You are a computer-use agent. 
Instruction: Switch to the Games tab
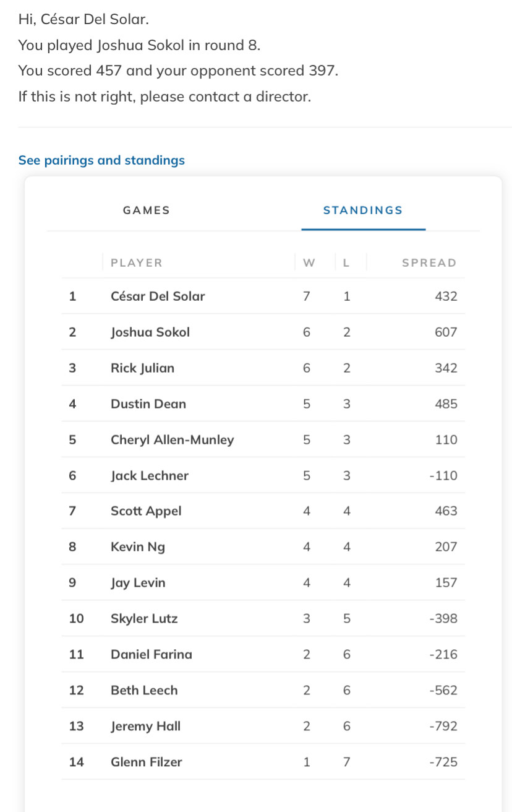147,210
